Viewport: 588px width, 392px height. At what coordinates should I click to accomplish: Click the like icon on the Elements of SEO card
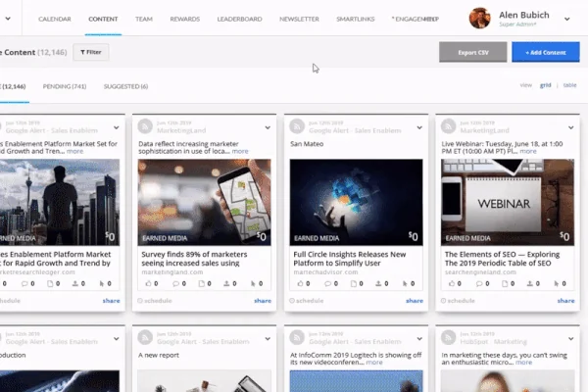[452, 283]
